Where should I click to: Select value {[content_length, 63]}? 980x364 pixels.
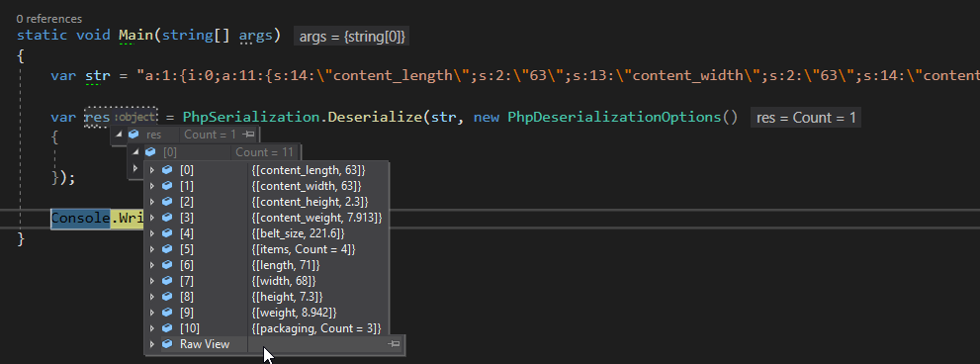(309, 169)
